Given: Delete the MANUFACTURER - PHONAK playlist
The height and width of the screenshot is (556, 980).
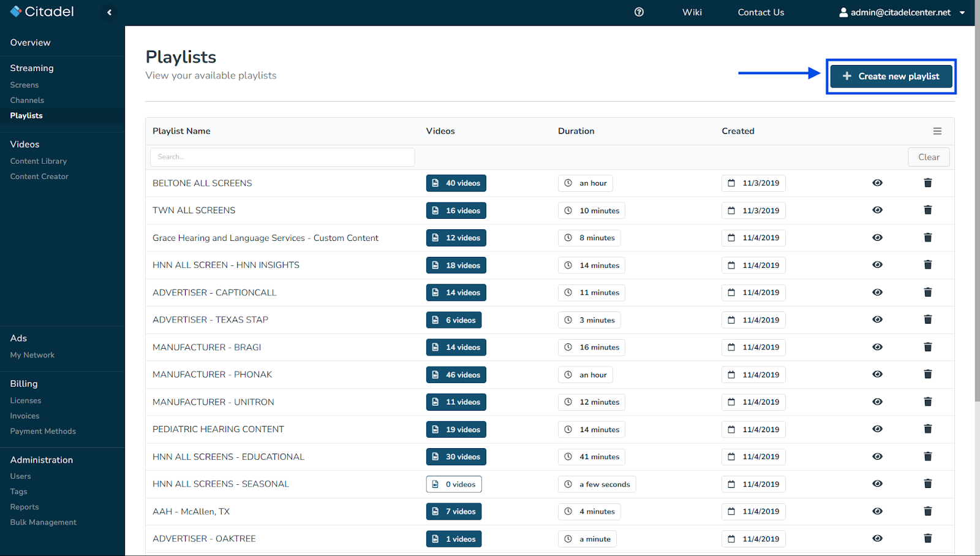Looking at the screenshot, I should [x=928, y=375].
